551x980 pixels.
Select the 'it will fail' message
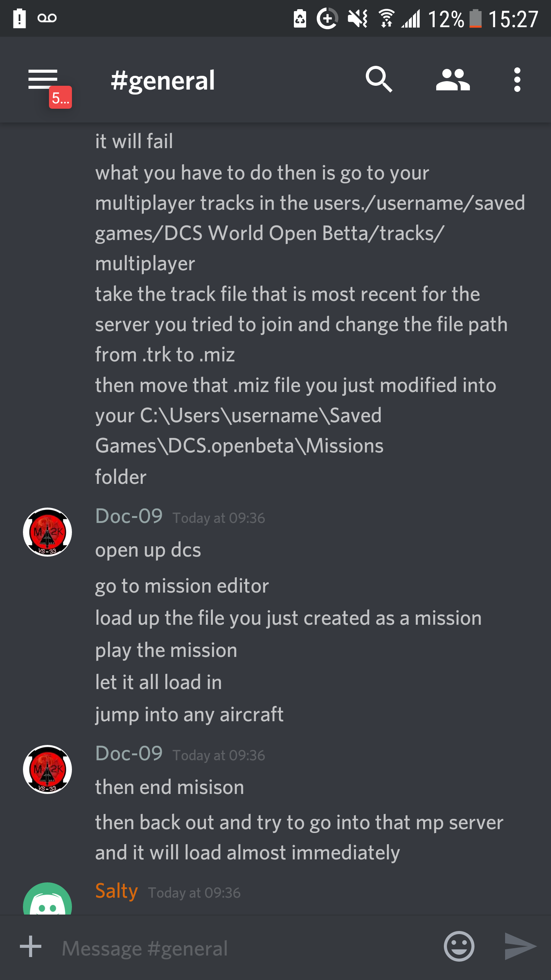pos(134,141)
